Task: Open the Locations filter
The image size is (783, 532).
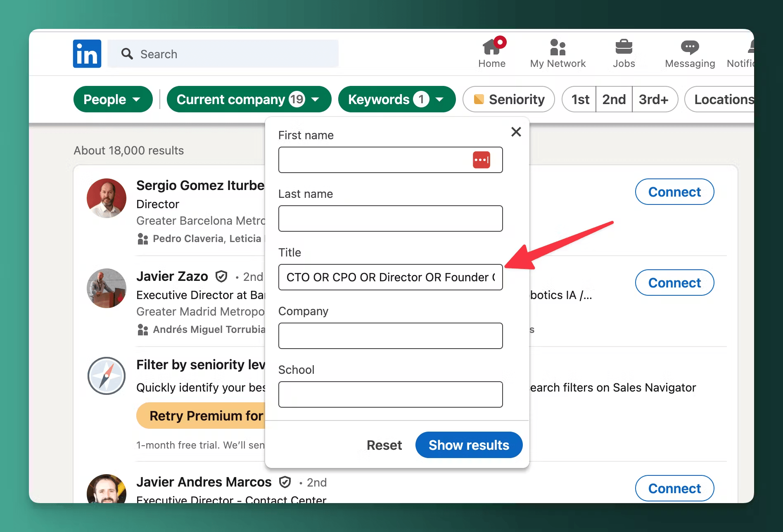Action: point(723,100)
